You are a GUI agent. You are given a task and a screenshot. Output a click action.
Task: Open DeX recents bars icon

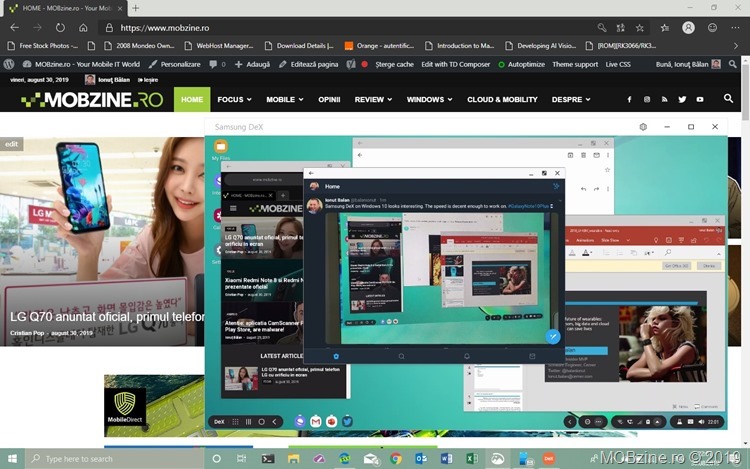(x=248, y=422)
